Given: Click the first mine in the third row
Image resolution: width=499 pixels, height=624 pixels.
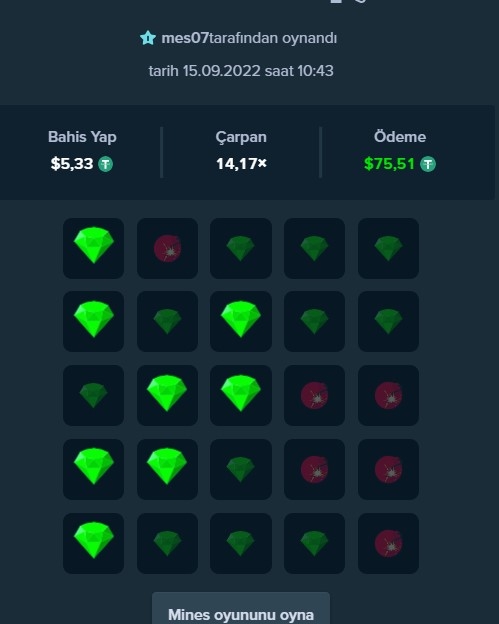Looking at the screenshot, I should 314,395.
